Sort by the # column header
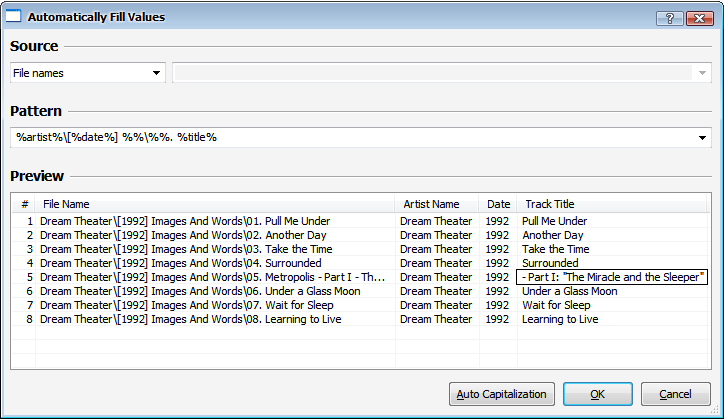 coord(24,204)
